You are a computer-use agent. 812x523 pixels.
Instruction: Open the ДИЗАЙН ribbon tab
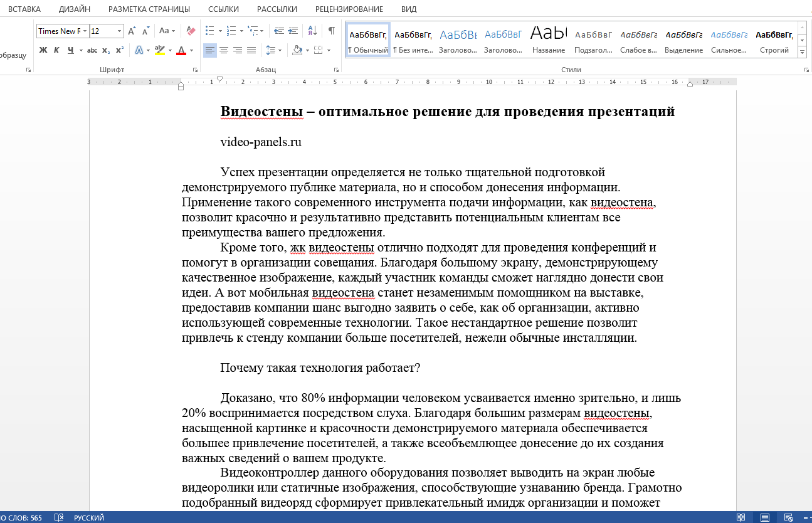click(x=75, y=9)
